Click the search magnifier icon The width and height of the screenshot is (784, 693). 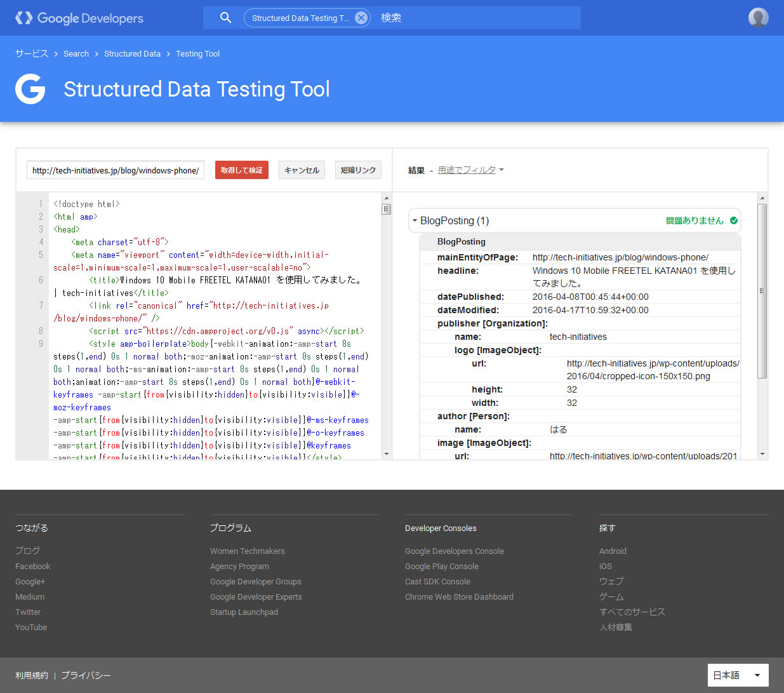pyautogui.click(x=225, y=18)
